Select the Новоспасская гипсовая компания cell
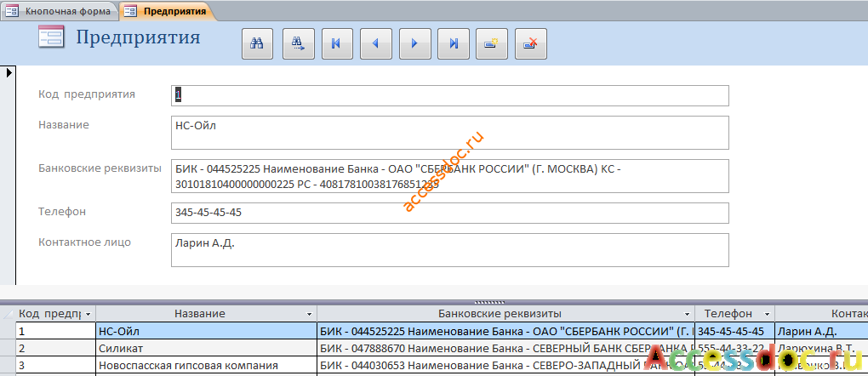The height and width of the screenshot is (376, 868). click(206, 366)
